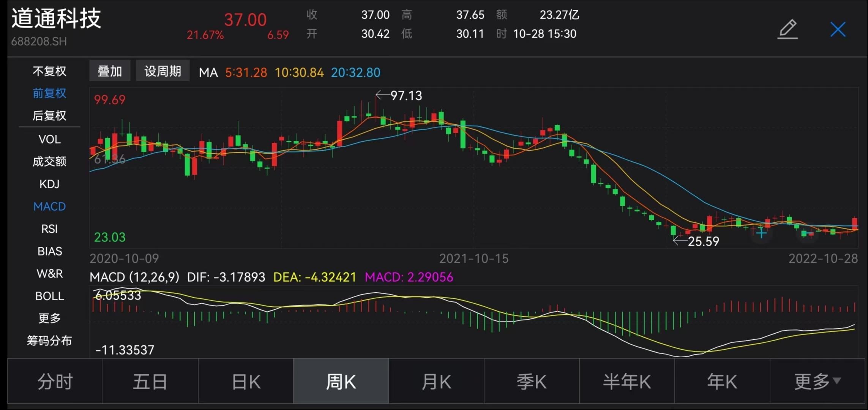The height and width of the screenshot is (410, 868).
Task: Open 筹码分布 chip distribution
Action: pyautogui.click(x=49, y=341)
